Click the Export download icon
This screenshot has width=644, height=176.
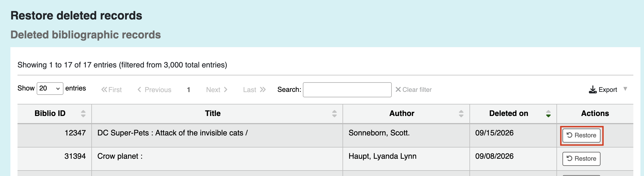pos(593,90)
